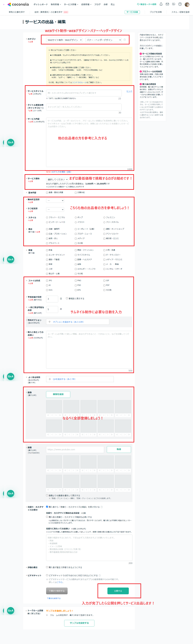Select the ポップ style radio
Screen dimensions: 193x644
click(x=76, y=218)
